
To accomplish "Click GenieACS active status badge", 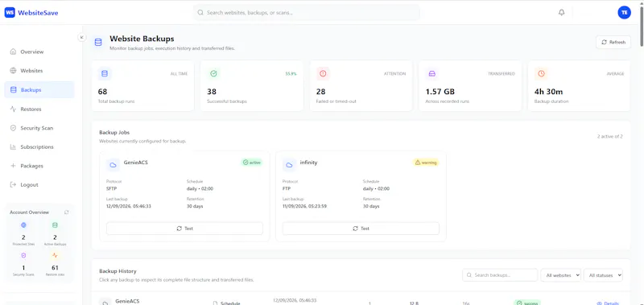I will [251, 163].
